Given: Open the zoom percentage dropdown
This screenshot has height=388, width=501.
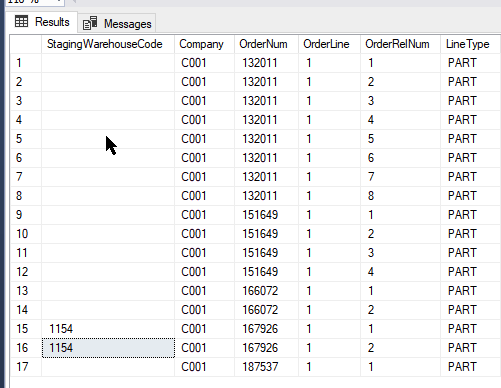Looking at the screenshot, I should [x=59, y=2].
